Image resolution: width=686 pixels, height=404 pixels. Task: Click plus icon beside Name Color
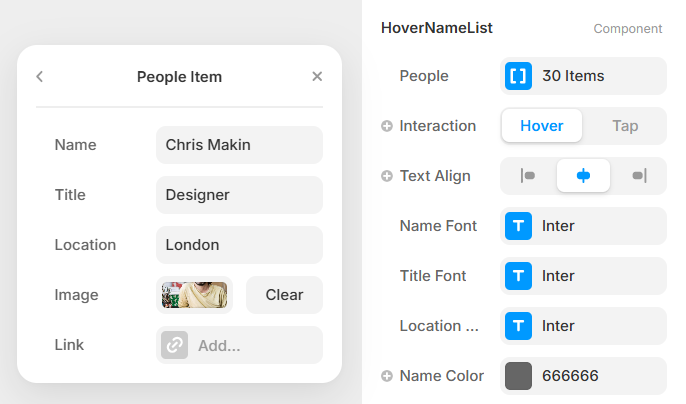point(387,376)
